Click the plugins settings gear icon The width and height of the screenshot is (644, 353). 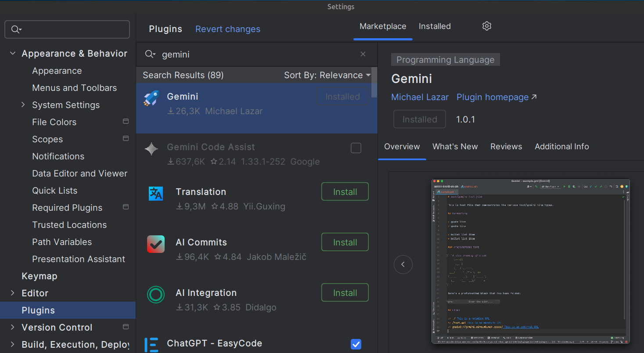[486, 26]
